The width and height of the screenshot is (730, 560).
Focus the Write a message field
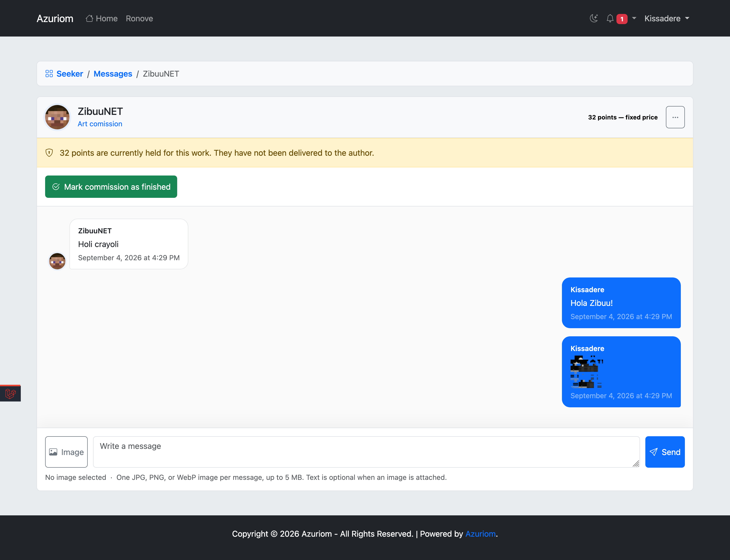(x=366, y=452)
